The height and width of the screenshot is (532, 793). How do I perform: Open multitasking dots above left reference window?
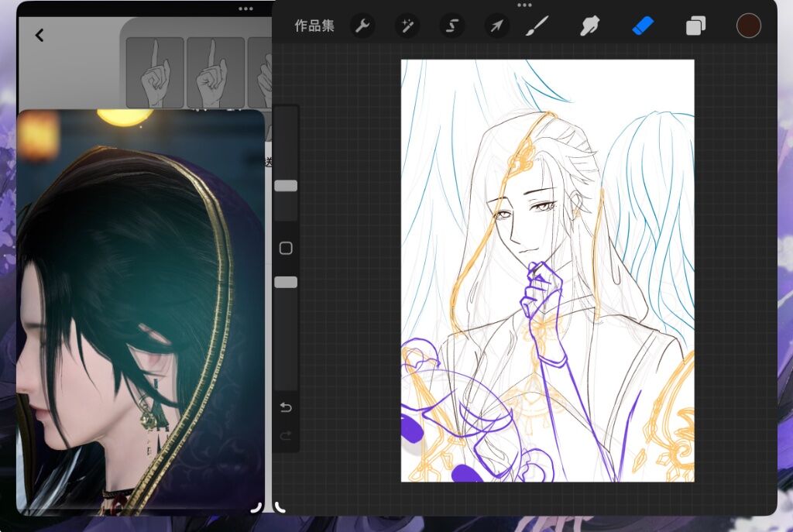[245, 9]
